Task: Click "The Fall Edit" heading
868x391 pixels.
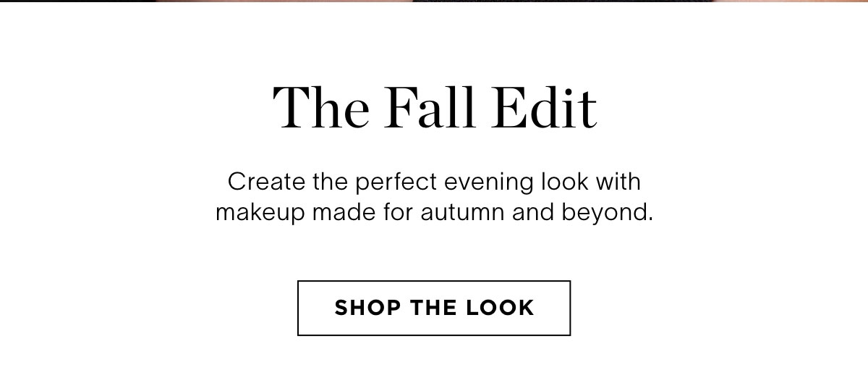Action: click(x=434, y=109)
